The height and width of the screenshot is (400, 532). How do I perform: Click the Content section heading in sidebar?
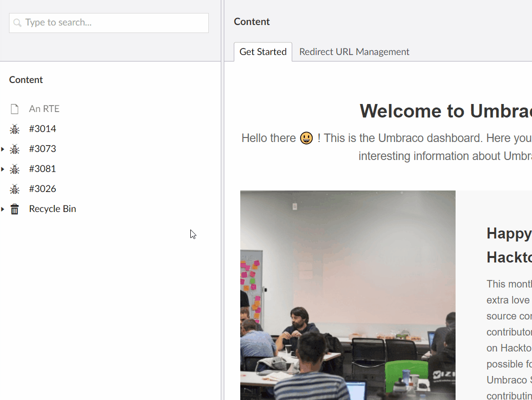click(25, 79)
